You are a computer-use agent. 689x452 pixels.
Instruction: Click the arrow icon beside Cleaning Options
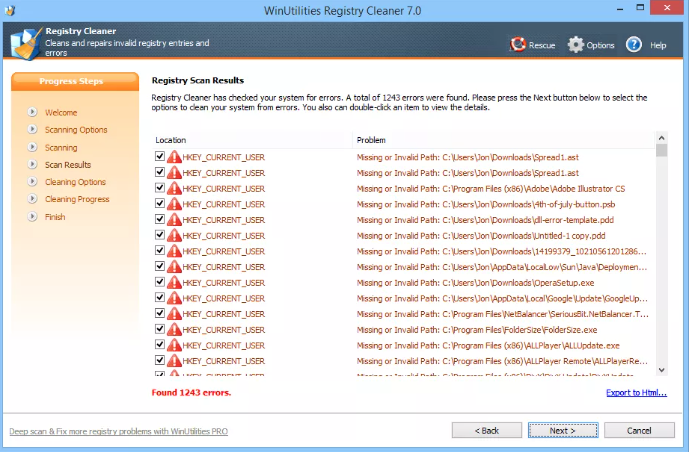pos(32,181)
